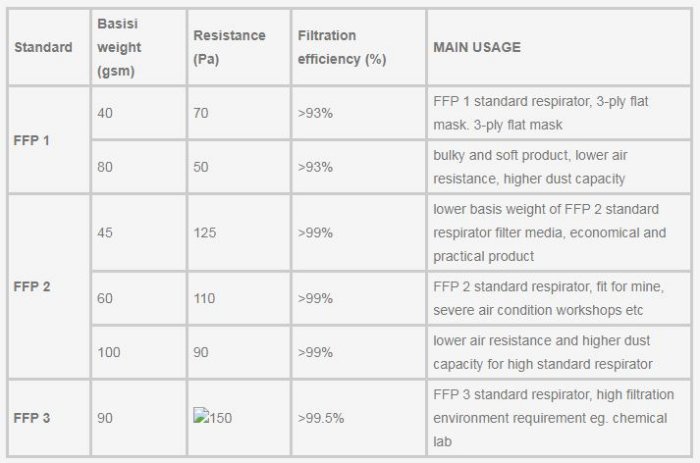Select the FFP 2 row label
700x463 pixels.
point(34,287)
